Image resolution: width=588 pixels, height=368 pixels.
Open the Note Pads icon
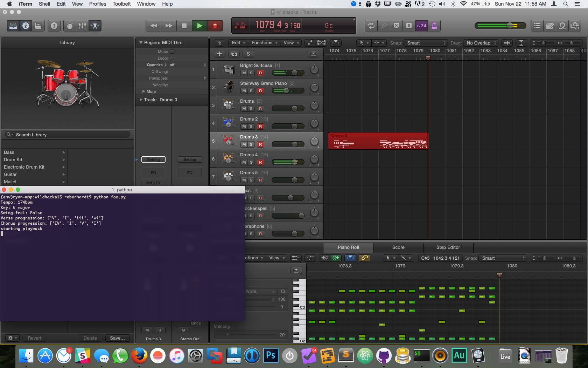tap(549, 26)
